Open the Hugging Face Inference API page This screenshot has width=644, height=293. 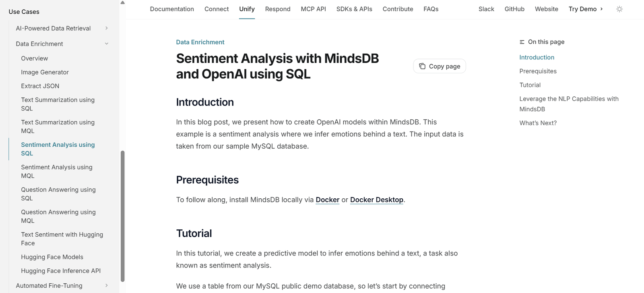(x=61, y=270)
